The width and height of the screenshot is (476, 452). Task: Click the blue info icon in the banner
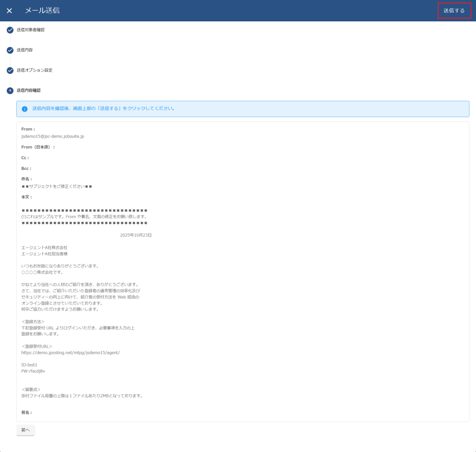(x=25, y=109)
